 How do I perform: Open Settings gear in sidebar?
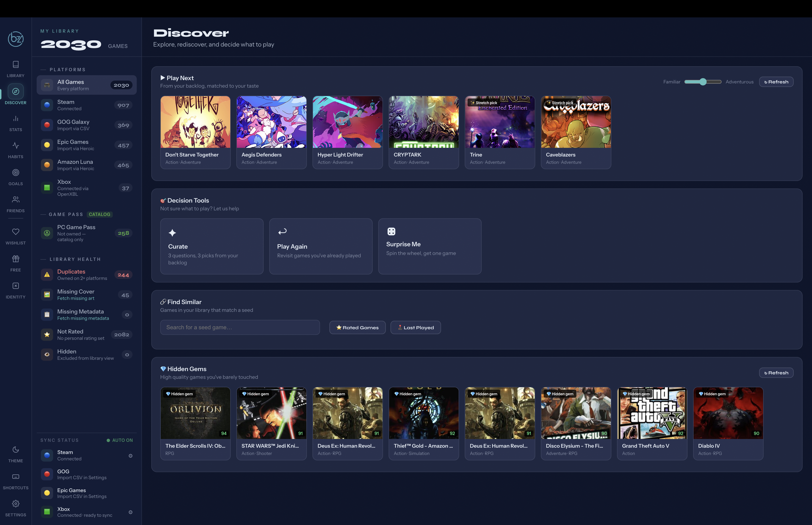tap(16, 504)
